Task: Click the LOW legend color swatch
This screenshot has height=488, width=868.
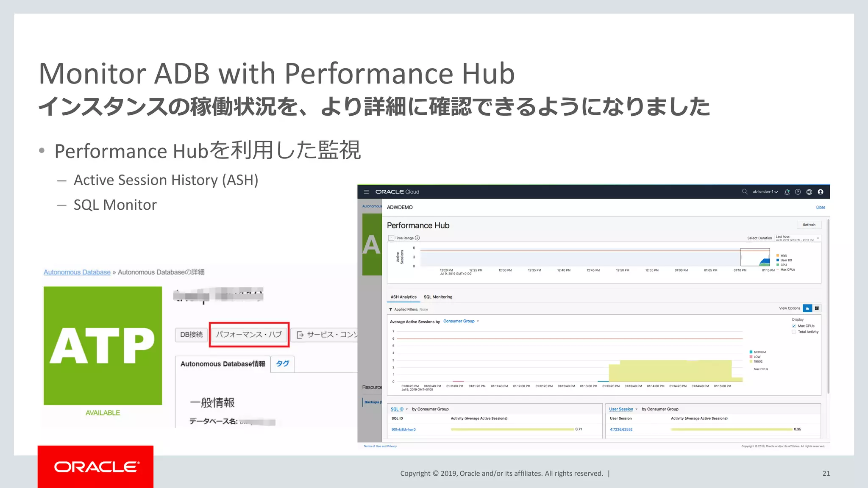Action: (751, 357)
